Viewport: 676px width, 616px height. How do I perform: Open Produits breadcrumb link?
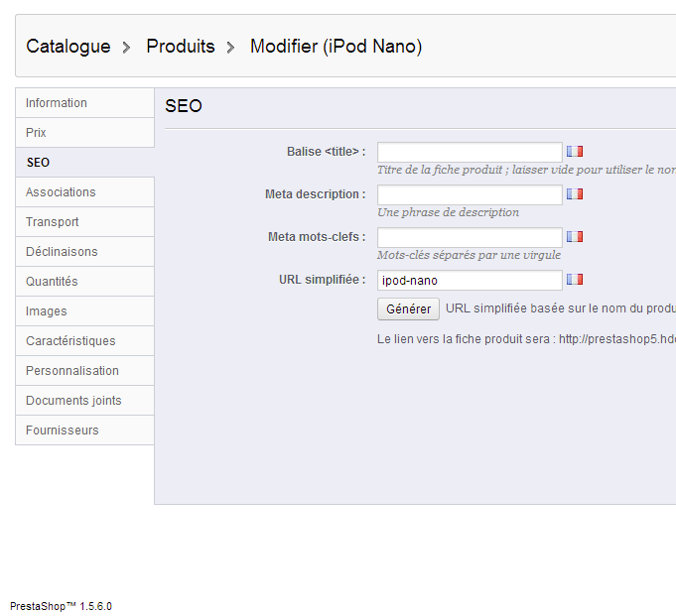coord(181,47)
